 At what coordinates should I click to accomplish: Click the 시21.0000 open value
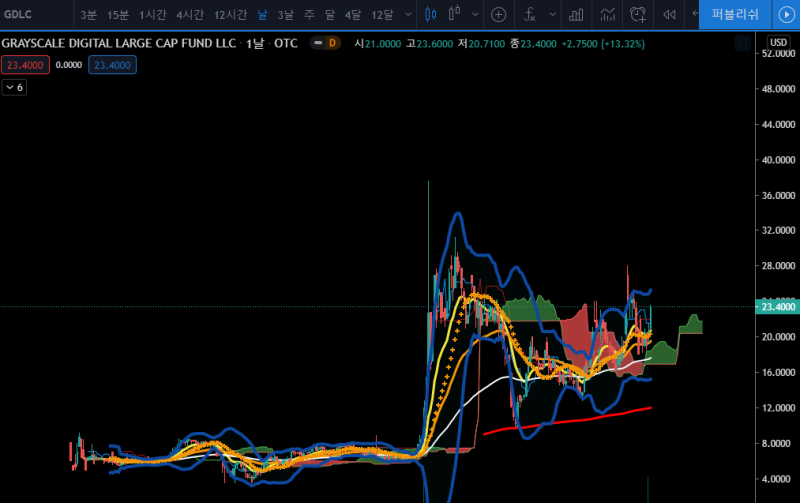(x=378, y=44)
